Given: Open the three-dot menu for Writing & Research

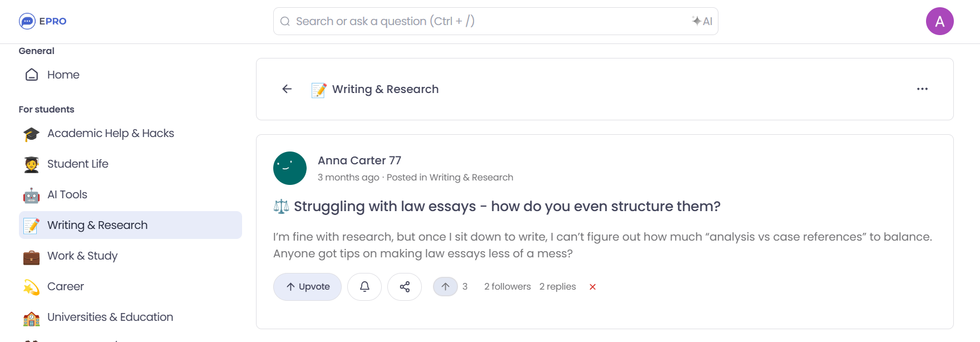Looking at the screenshot, I should pyautogui.click(x=922, y=89).
